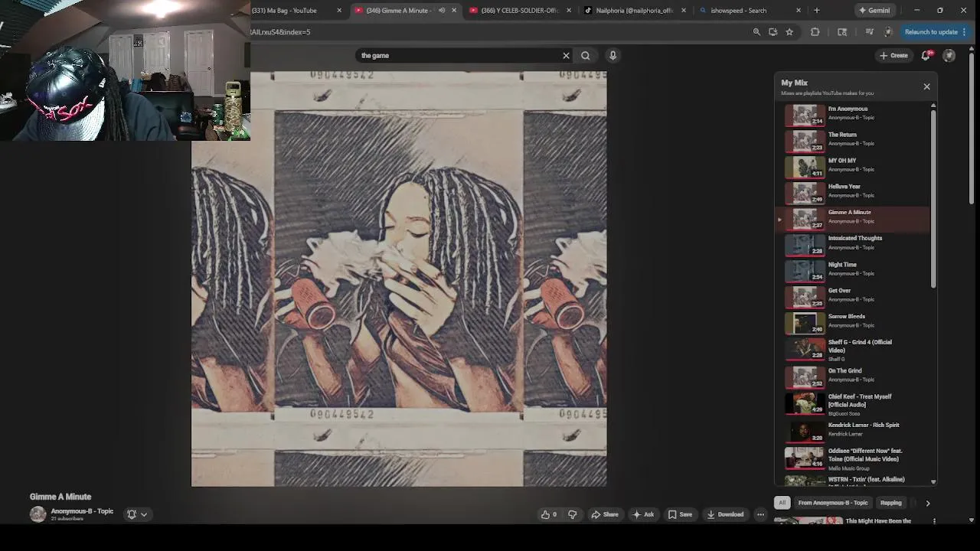The width and height of the screenshot is (980, 551).
Task: Clear the YouTube search box text
Action: point(566,55)
